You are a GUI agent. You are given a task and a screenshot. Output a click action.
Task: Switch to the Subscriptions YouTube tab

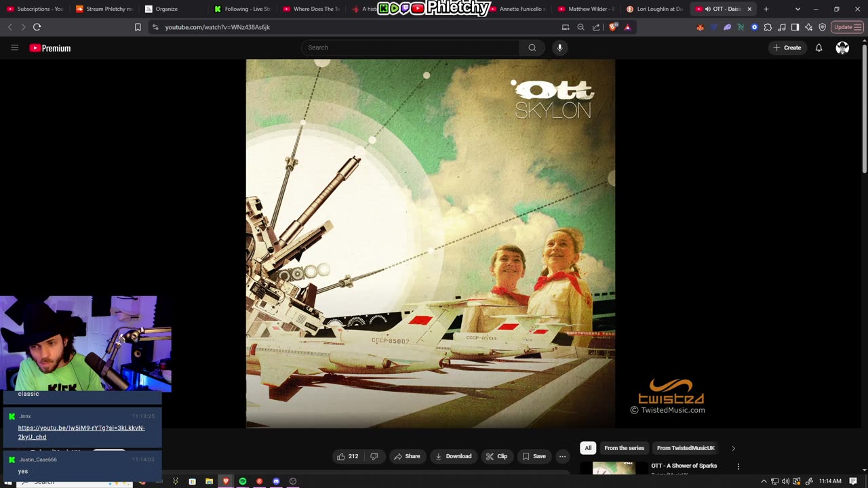[x=35, y=9]
